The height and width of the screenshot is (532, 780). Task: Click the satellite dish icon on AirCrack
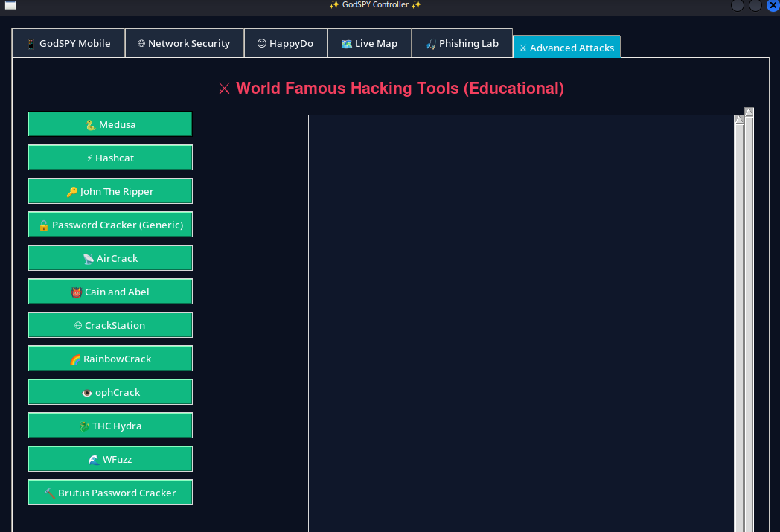click(x=89, y=258)
